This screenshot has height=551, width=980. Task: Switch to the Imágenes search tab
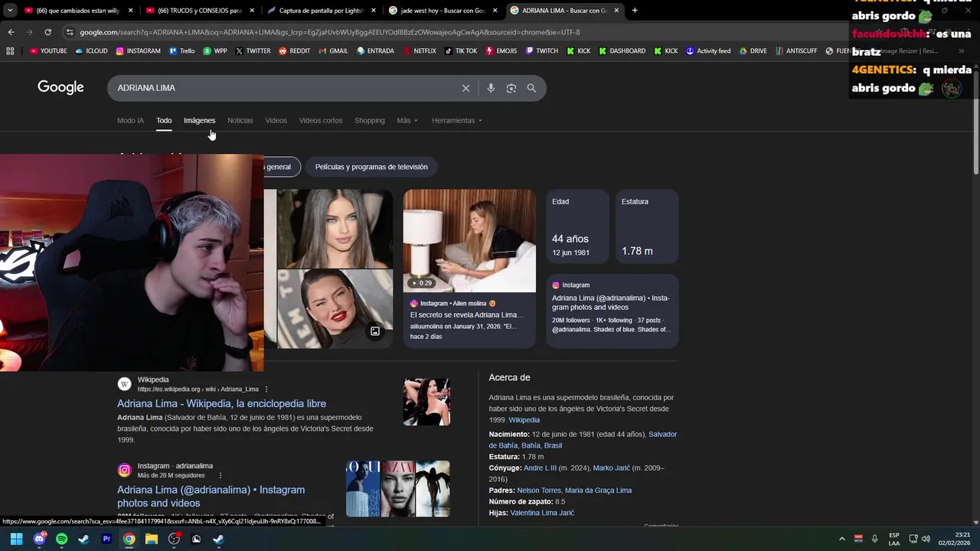[199, 120]
